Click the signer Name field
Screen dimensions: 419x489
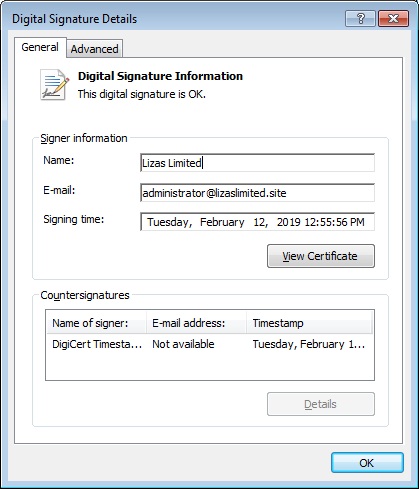pos(257,163)
